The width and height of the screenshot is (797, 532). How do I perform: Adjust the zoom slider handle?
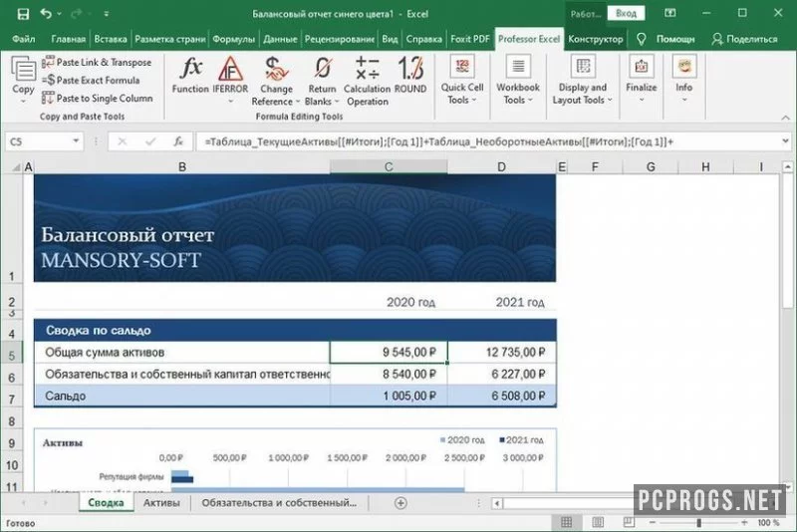tap(699, 522)
